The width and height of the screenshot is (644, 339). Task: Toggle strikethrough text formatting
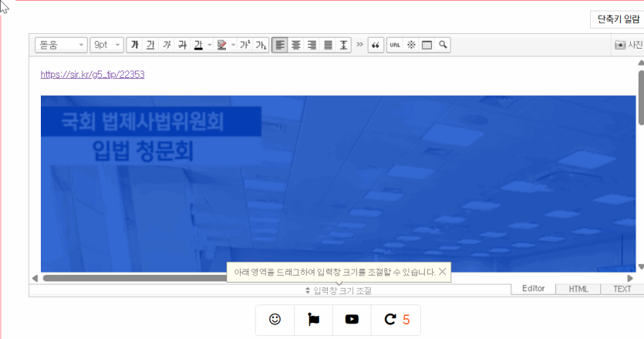point(183,45)
